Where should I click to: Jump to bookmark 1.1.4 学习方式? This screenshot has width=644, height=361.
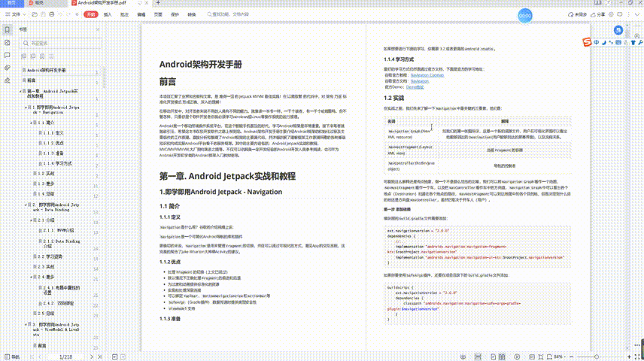coord(57,163)
